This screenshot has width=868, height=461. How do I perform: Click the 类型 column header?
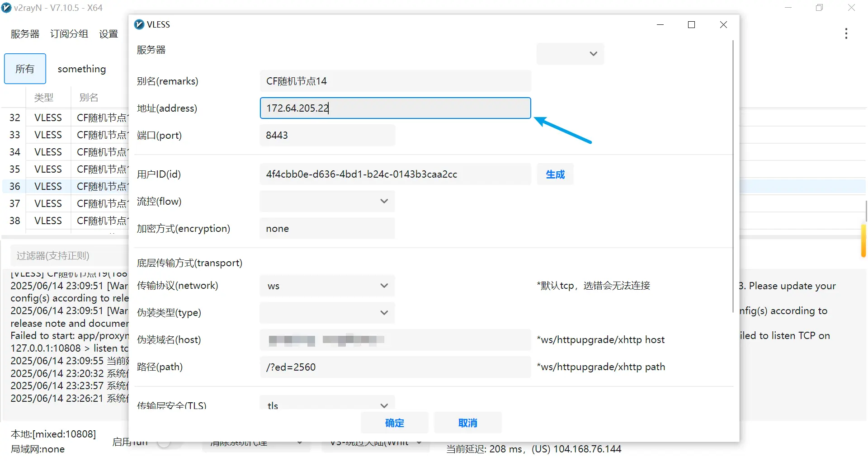pyautogui.click(x=44, y=97)
